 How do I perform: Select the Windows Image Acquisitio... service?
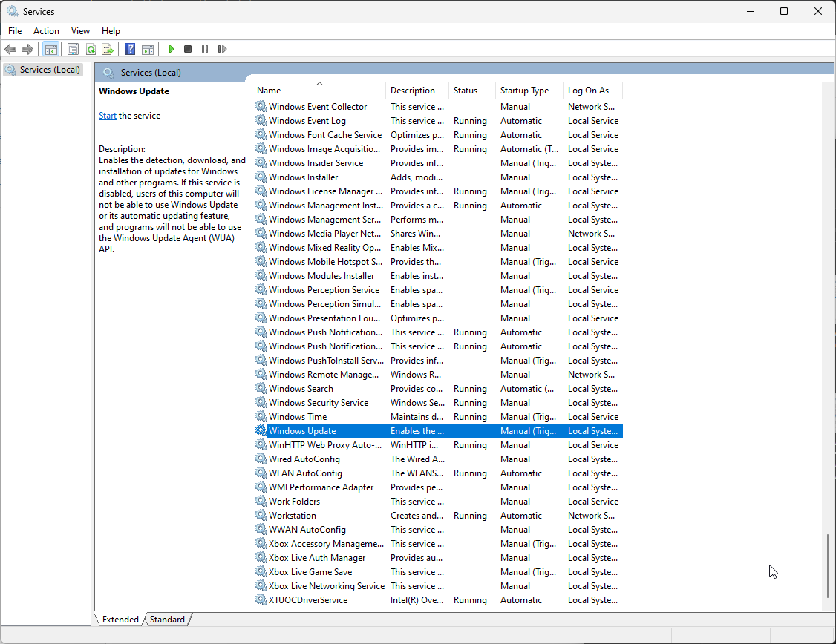click(x=439, y=148)
